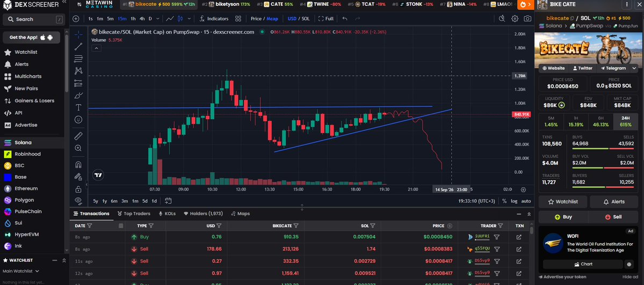The height and width of the screenshot is (285, 644).
Task: Select line chart style icon
Action: [170, 18]
